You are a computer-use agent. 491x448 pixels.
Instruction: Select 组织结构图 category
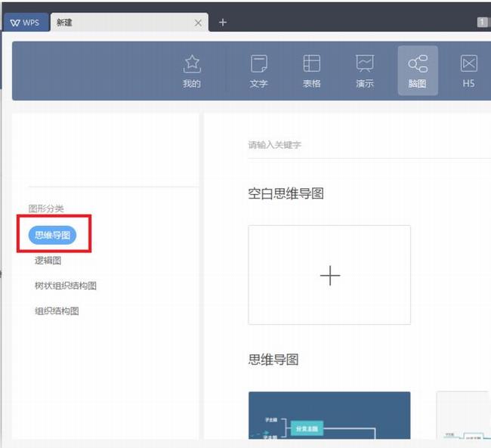[x=57, y=311]
